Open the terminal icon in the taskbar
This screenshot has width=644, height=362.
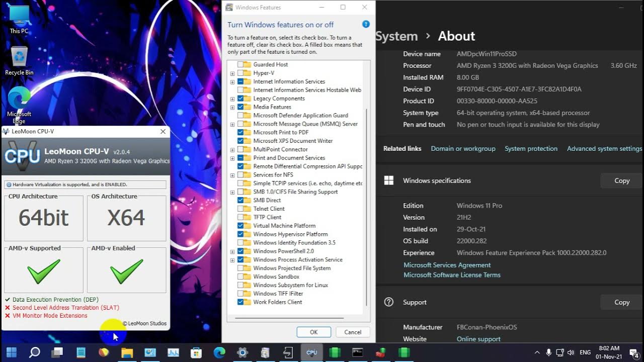click(358, 352)
